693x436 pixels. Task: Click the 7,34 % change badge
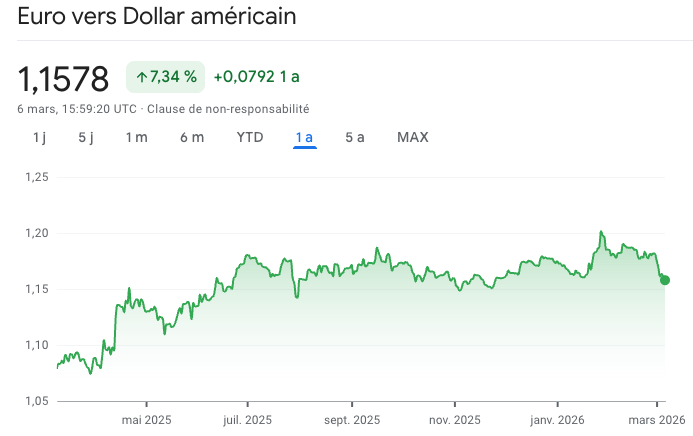pos(166,76)
